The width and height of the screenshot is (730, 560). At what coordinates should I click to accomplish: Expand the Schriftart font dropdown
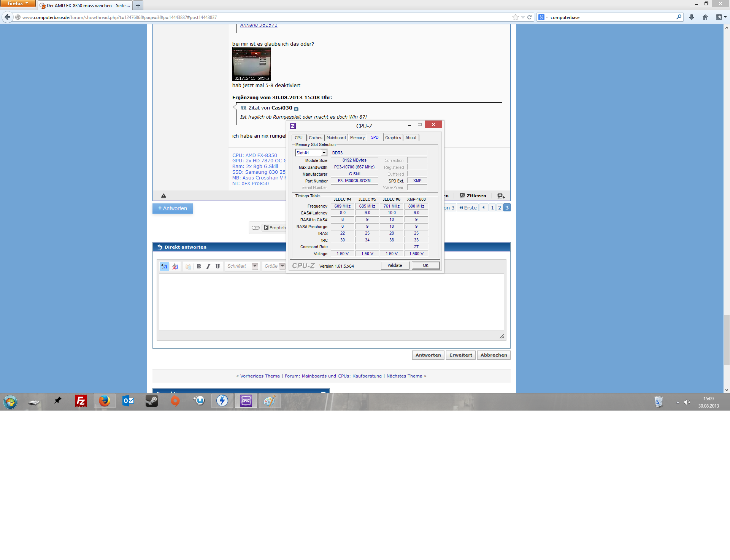pos(255,266)
